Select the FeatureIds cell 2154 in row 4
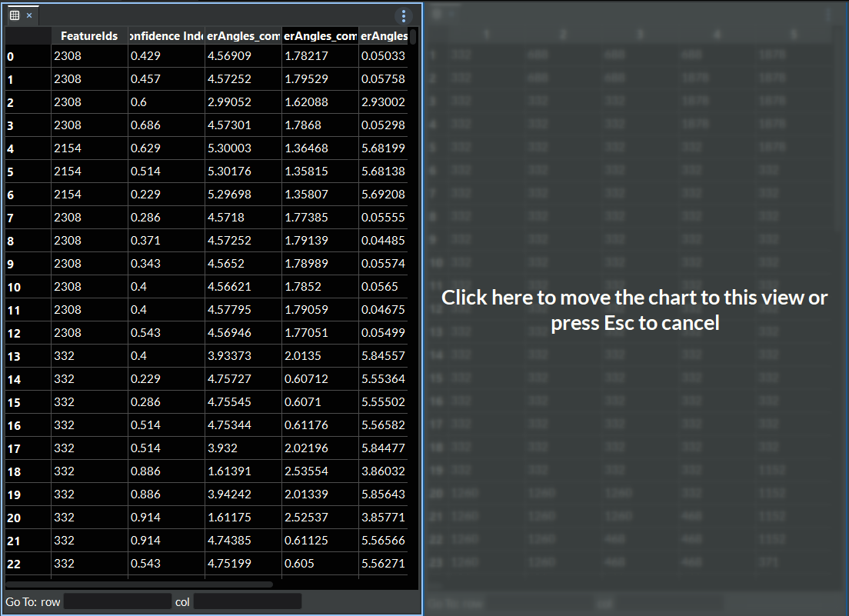 tap(89, 148)
